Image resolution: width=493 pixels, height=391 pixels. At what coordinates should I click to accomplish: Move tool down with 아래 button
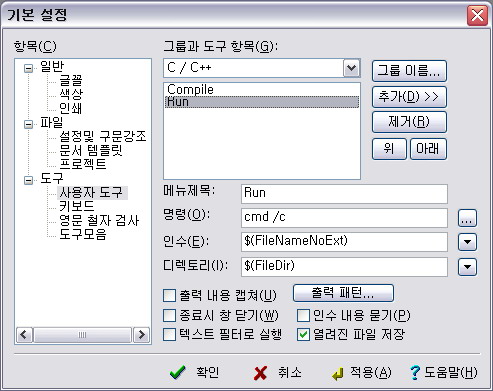click(x=428, y=149)
